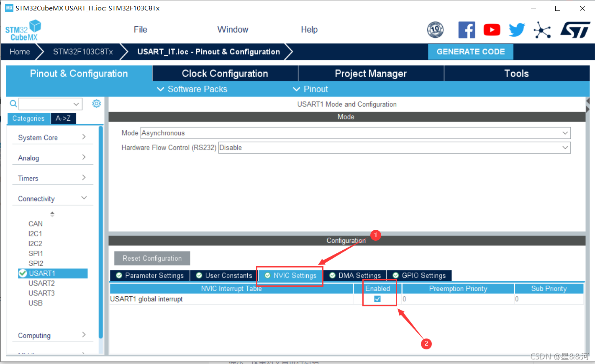Click the ST logo icon
The height and width of the screenshot is (364, 595).
pos(575,30)
